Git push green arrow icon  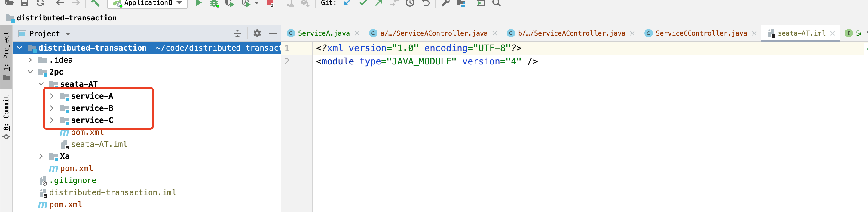378,3
